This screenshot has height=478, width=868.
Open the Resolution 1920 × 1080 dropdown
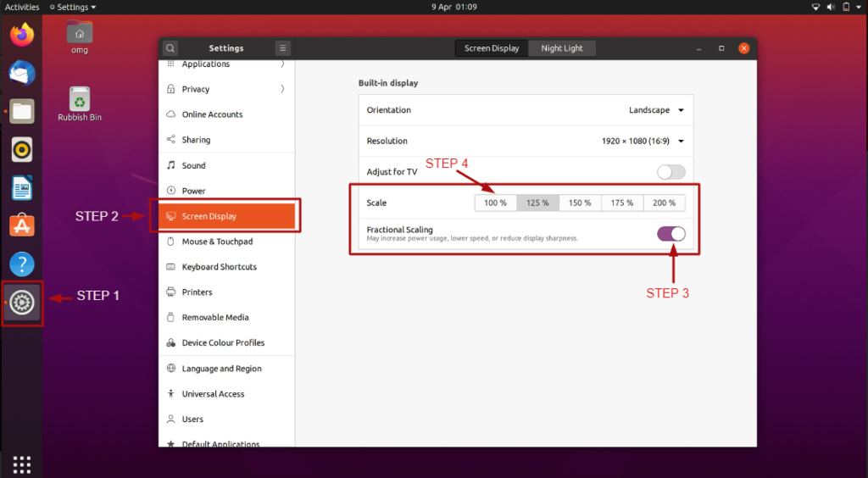(x=643, y=141)
